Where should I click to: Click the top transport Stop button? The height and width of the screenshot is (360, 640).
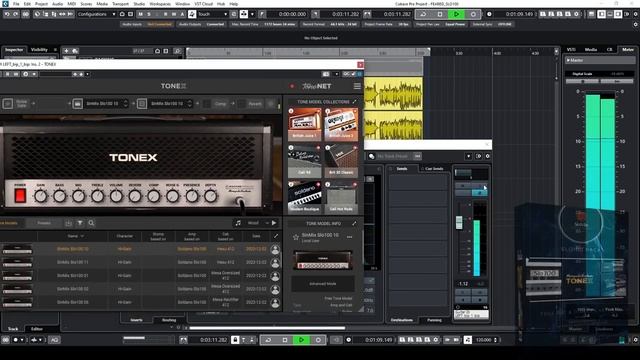(440, 14)
